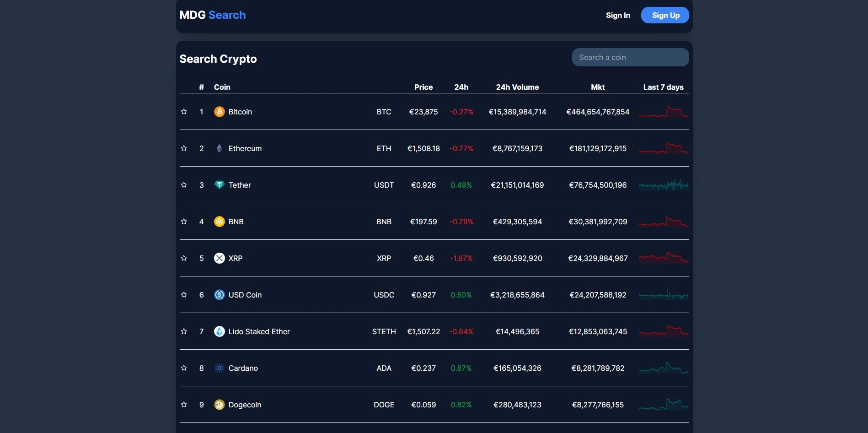View BNB's 7-day sparkline chart
Image resolution: width=868 pixels, height=433 pixels.
tap(664, 222)
